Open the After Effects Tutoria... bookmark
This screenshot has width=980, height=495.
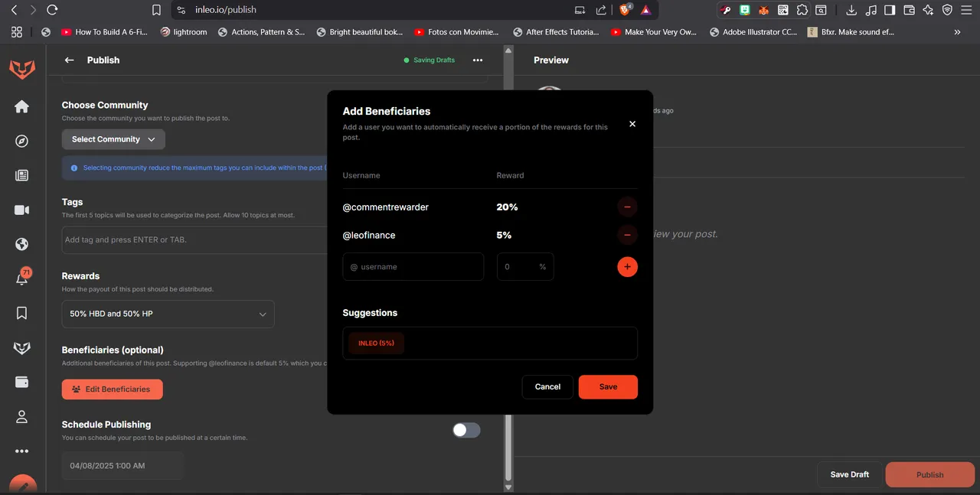coord(557,32)
